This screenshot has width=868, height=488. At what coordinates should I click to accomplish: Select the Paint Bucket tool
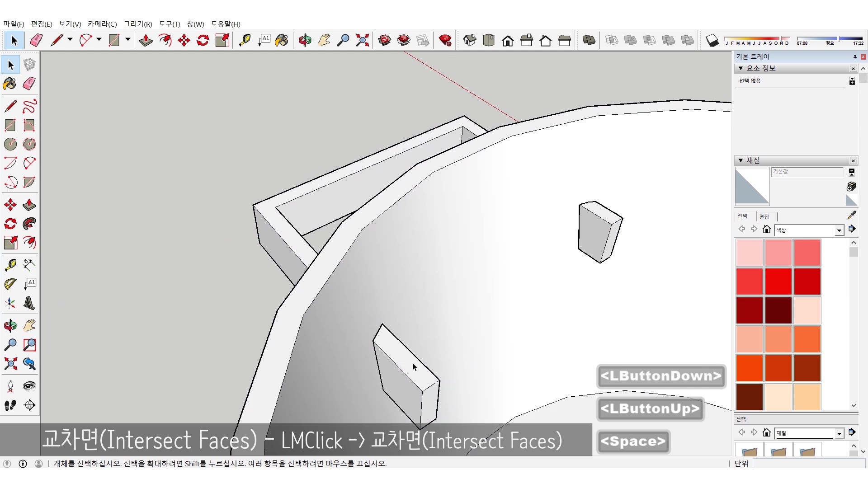tap(10, 84)
